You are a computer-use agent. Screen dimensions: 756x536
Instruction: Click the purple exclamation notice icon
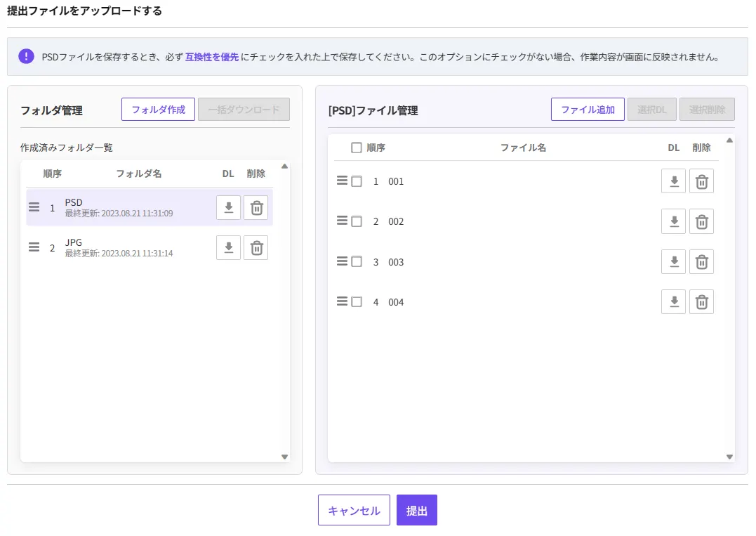pyautogui.click(x=26, y=56)
